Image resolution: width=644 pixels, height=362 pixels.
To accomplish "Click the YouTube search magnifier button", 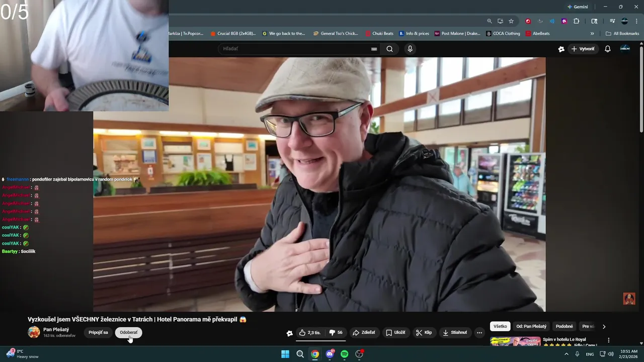I will (389, 49).
